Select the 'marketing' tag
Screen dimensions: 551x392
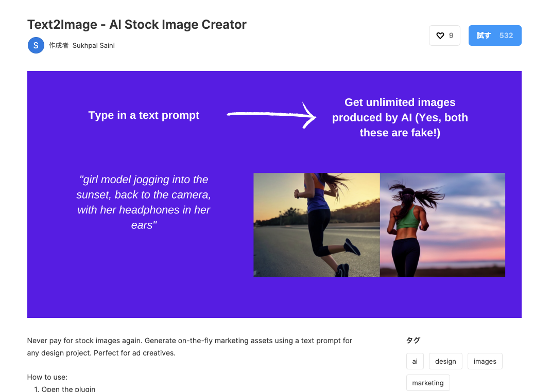[x=427, y=383]
